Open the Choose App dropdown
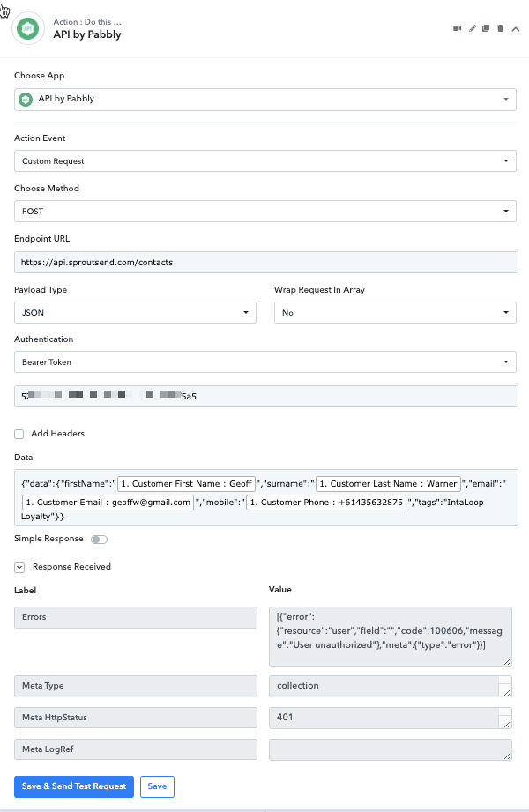Screen dimensions: 529x812 coord(265,100)
